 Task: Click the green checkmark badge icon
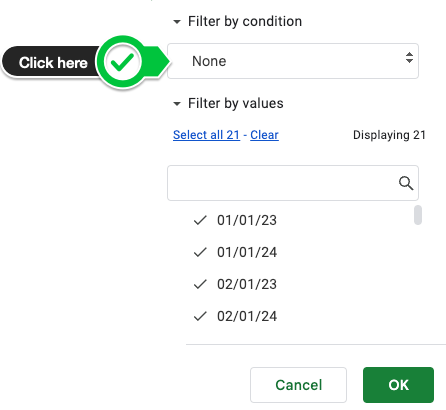pyautogui.click(x=122, y=62)
